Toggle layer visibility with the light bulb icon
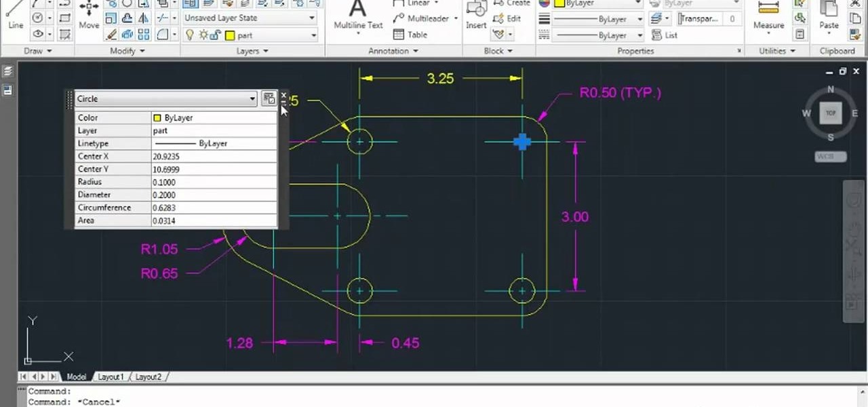 point(189,34)
